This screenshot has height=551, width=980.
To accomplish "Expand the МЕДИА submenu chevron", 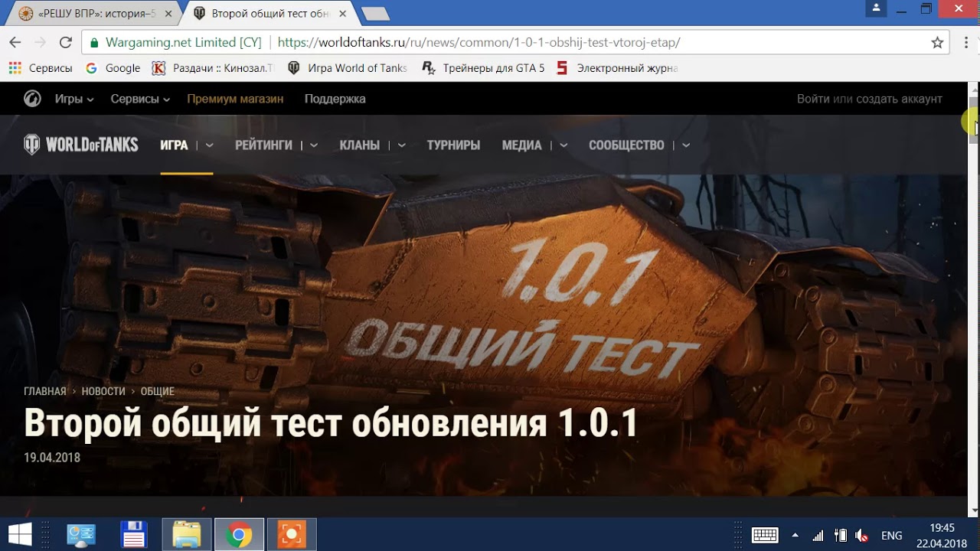I will (x=563, y=145).
